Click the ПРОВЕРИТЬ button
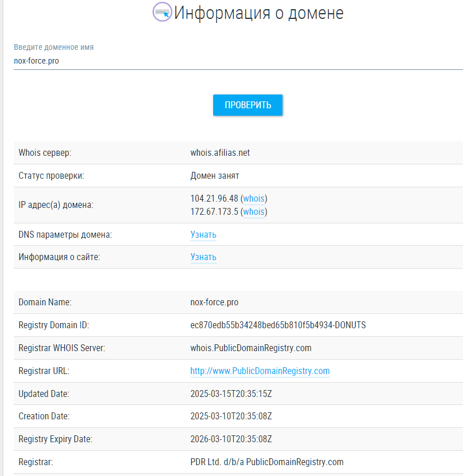Image resolution: width=463 pixels, height=476 pixels. pos(248,105)
